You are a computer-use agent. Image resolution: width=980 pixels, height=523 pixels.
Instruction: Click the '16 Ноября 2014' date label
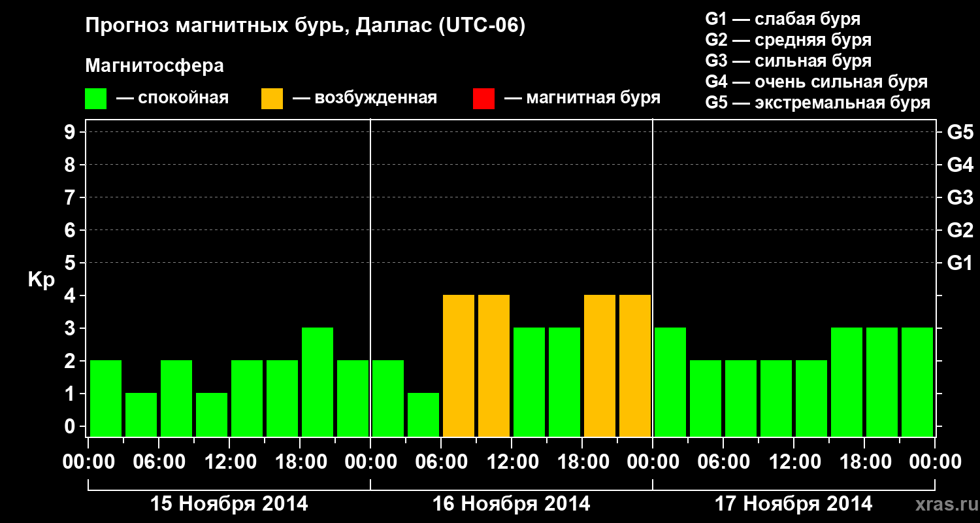click(512, 504)
